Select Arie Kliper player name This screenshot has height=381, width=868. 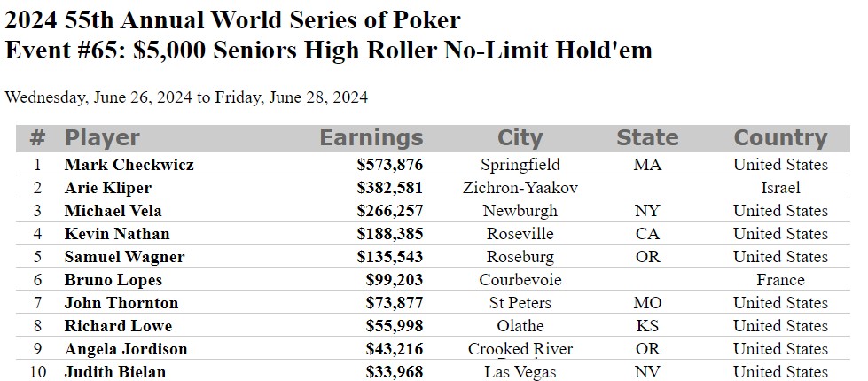[108, 188]
